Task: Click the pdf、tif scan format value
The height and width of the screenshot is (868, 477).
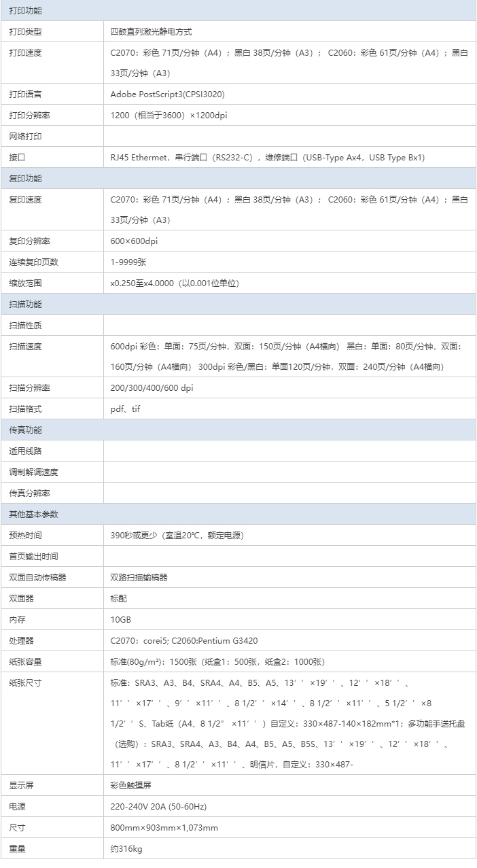Action: 126,409
